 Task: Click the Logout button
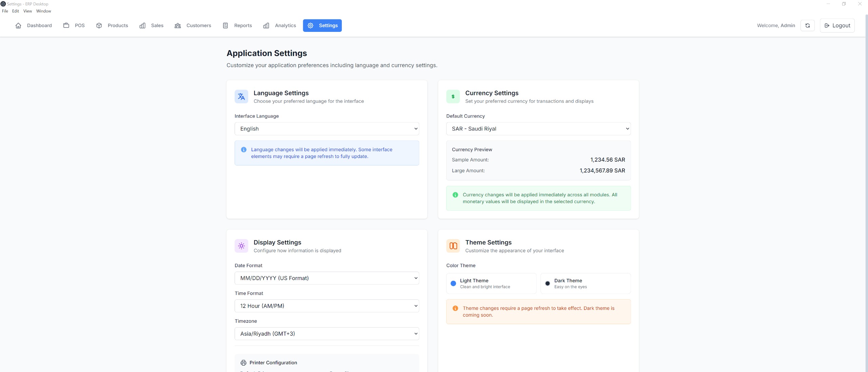click(837, 25)
